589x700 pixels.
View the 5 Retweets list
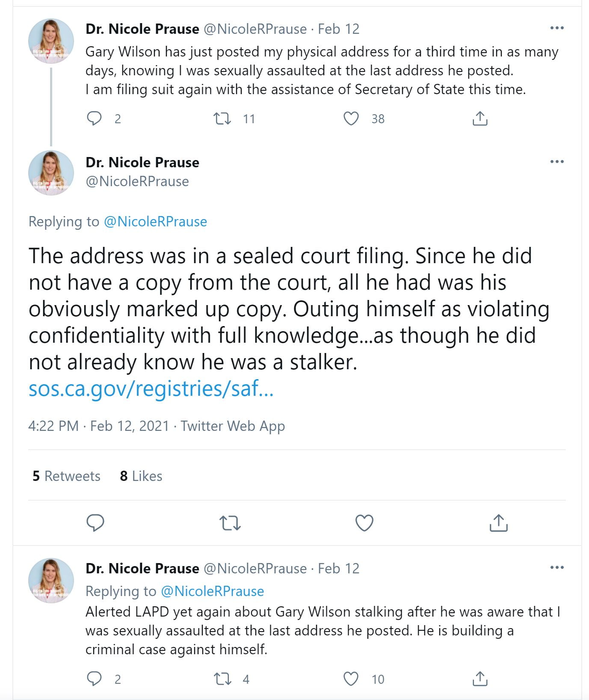(x=66, y=476)
